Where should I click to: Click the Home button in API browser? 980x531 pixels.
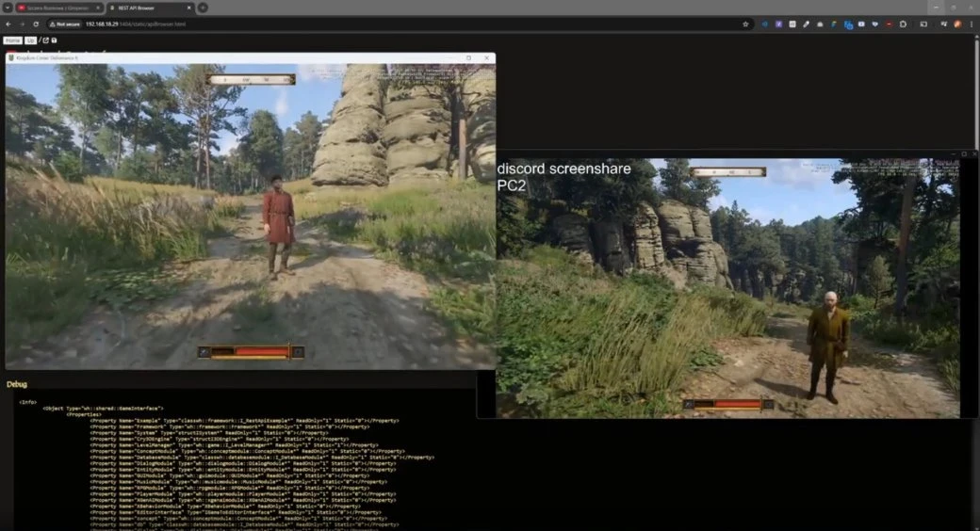coord(12,40)
